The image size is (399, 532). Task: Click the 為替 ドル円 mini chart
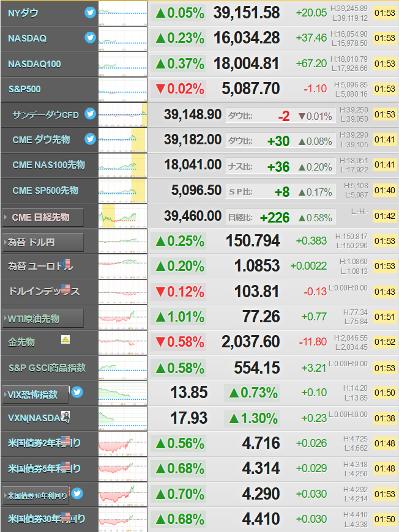pos(122,241)
